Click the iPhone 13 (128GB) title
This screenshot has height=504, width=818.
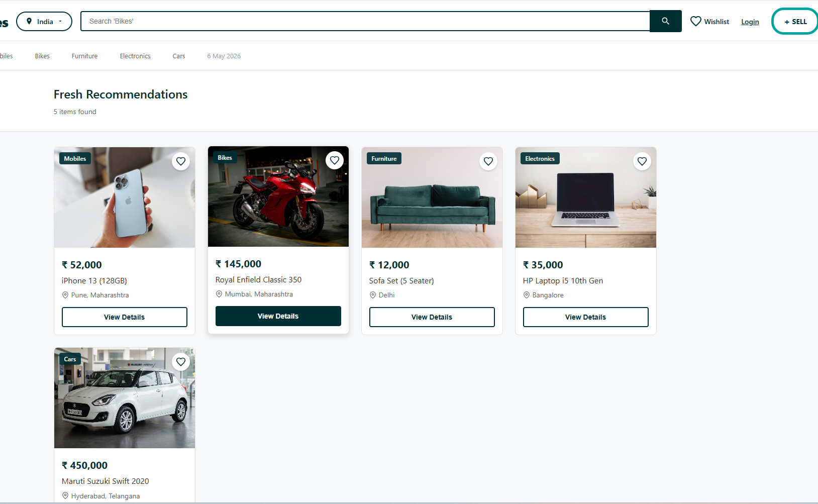point(94,281)
